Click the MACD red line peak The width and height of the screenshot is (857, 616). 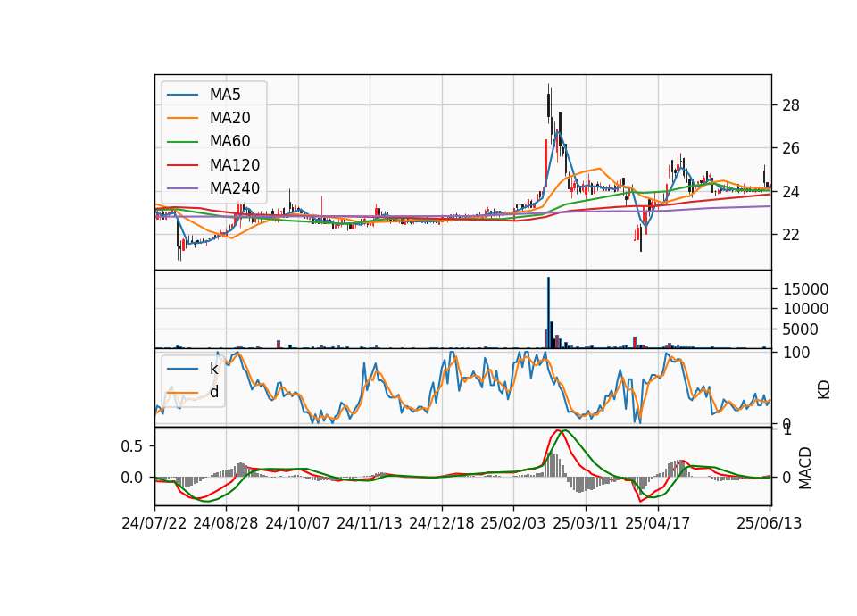557,430
